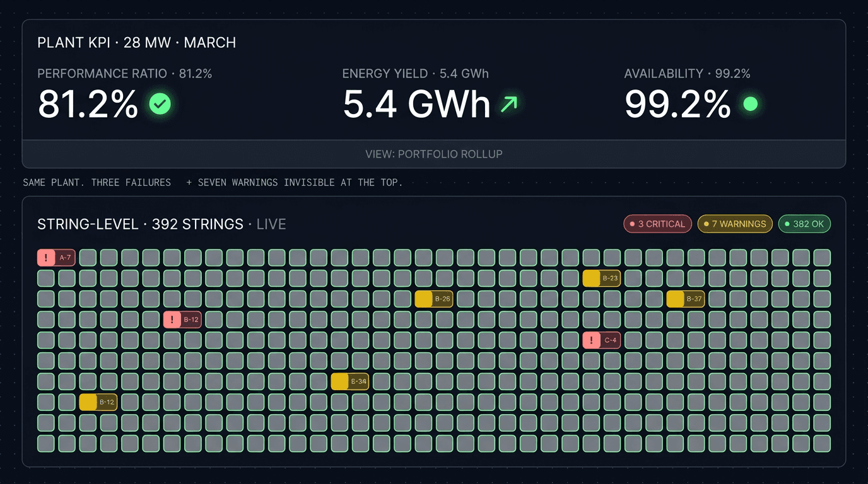Filter by the 3 CRITICAL badge
This screenshot has height=484, width=868.
[657, 224]
